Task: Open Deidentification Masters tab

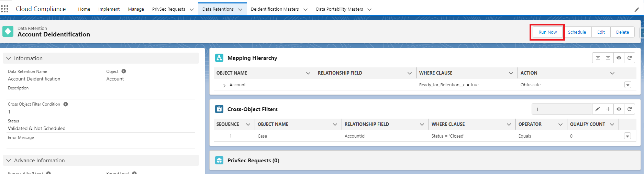Action: [x=275, y=9]
